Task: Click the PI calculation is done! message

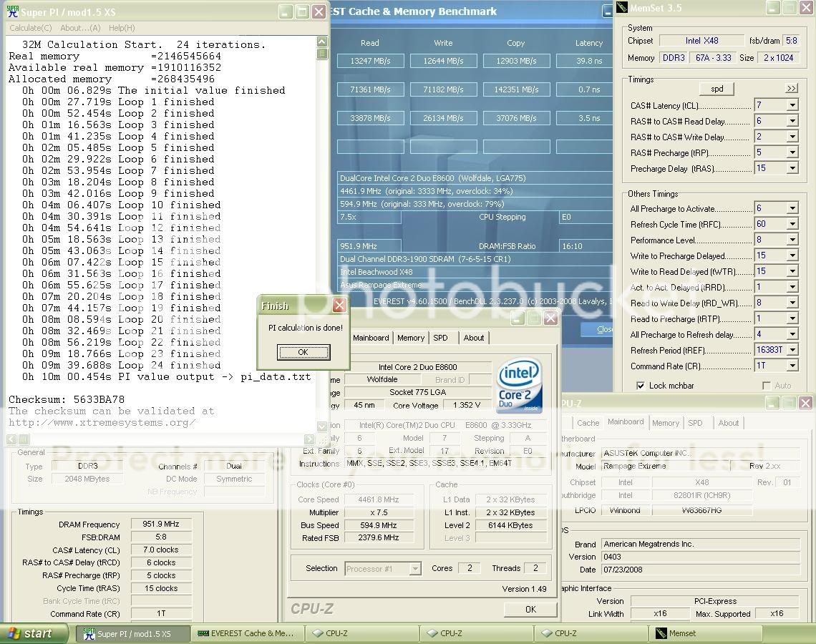Action: tap(306, 328)
